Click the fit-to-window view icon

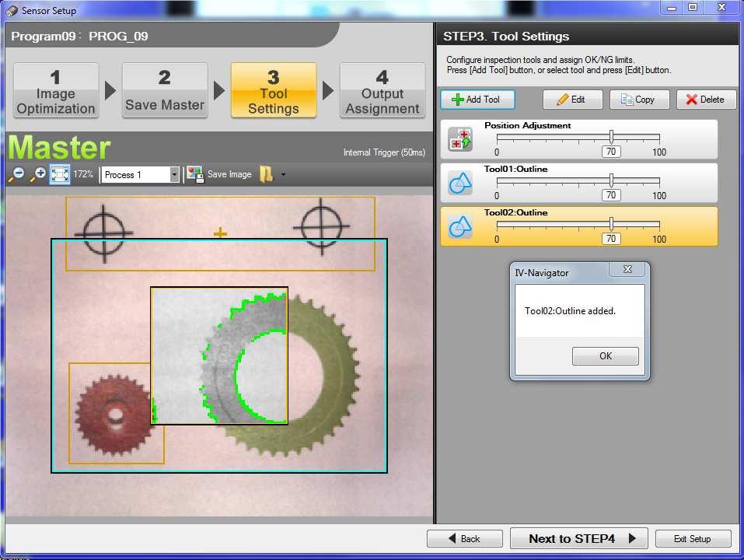(x=60, y=175)
